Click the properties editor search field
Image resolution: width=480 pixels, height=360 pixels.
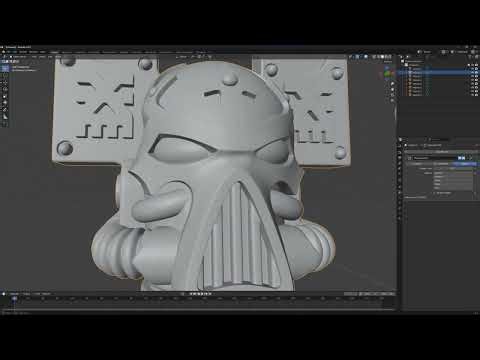[x=440, y=140]
